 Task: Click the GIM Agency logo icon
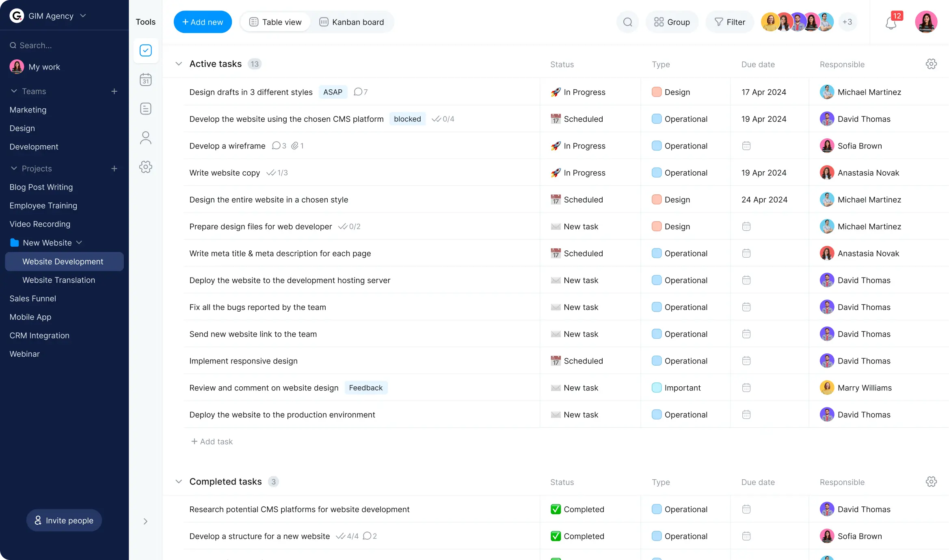pos(17,16)
